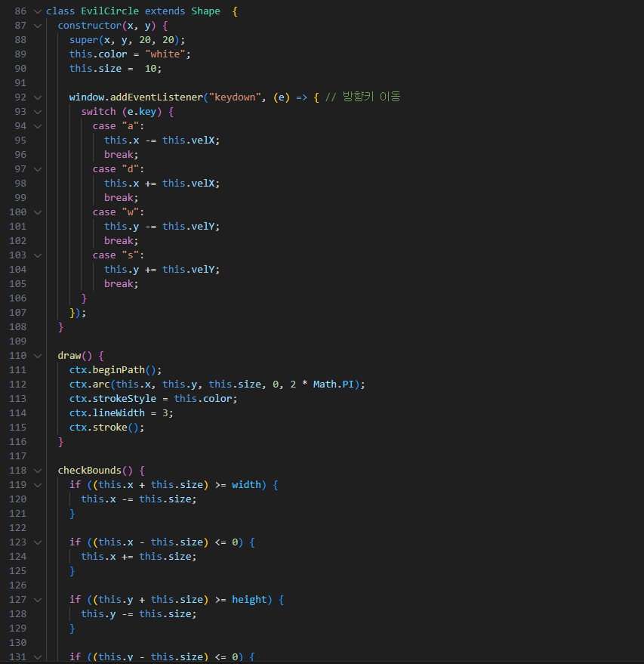This screenshot has width=644, height=664.
Task: Fold the addEventListener block at line 92
Action: pos(38,97)
